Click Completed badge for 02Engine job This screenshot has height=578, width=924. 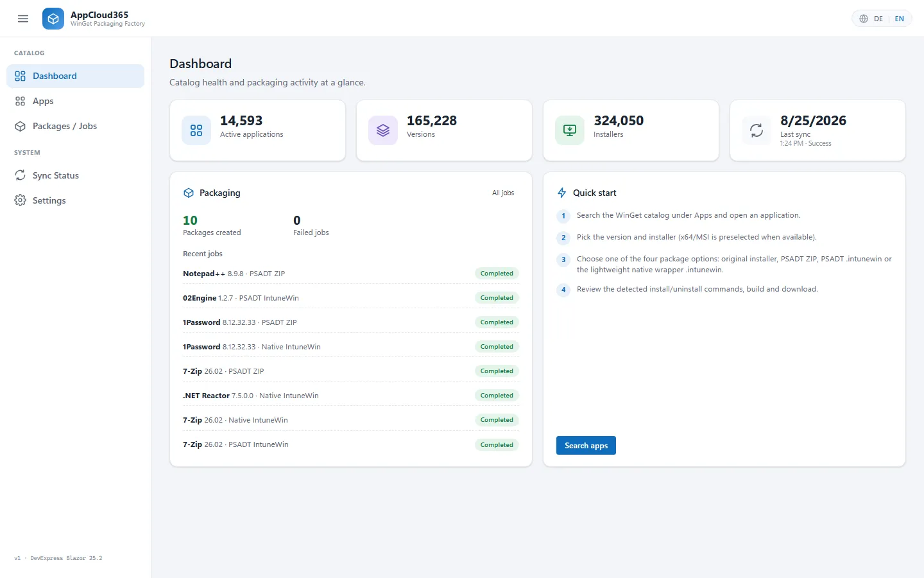tap(497, 298)
